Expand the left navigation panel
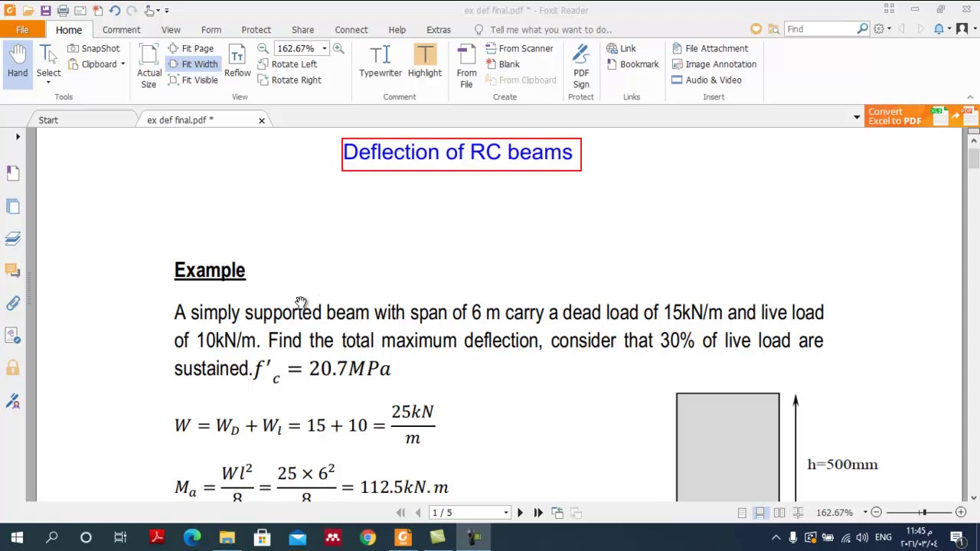The width and height of the screenshot is (980, 551). (x=18, y=137)
